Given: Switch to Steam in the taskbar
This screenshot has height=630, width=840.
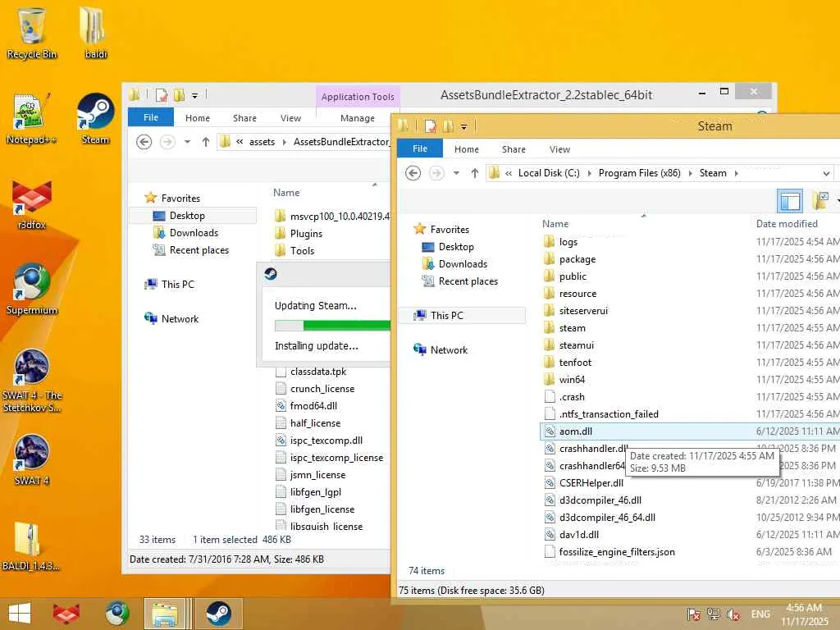Looking at the screenshot, I should 218,614.
